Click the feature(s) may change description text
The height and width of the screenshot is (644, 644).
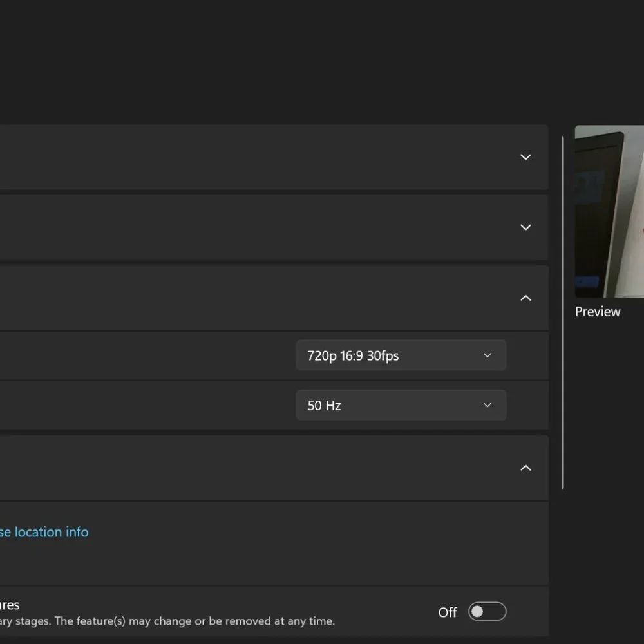(167, 621)
